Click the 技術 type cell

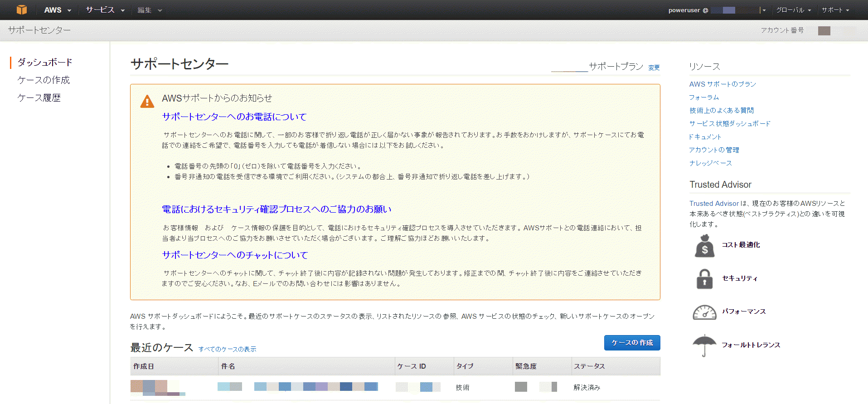463,388
